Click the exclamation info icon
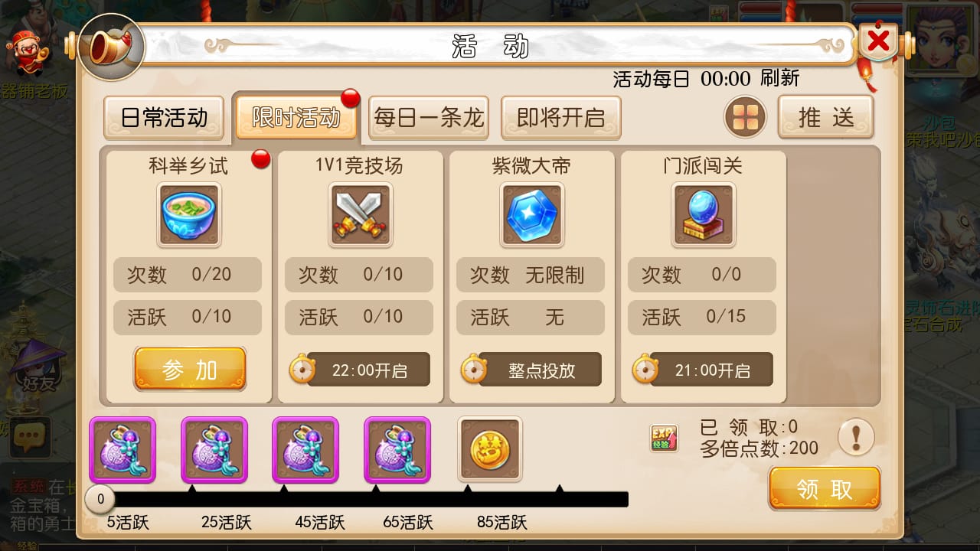Screen dimensions: 980x551 coord(856,438)
